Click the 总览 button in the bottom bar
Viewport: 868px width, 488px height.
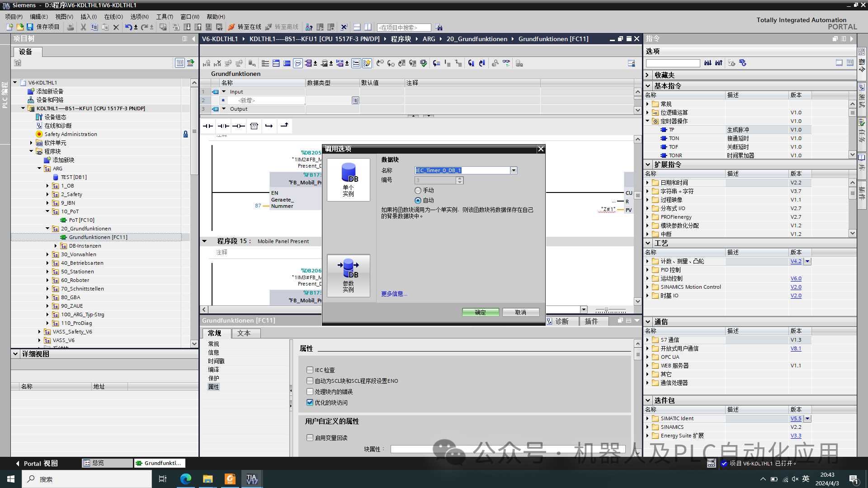pos(107,463)
